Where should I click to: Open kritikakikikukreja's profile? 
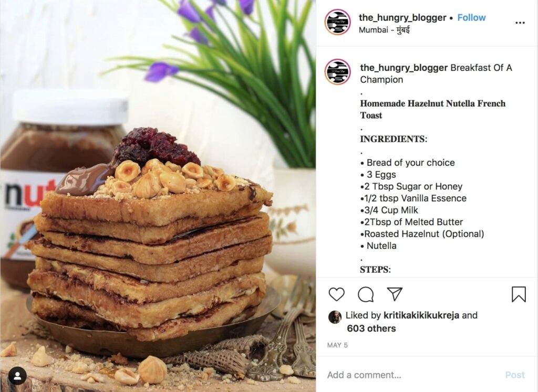421,315
